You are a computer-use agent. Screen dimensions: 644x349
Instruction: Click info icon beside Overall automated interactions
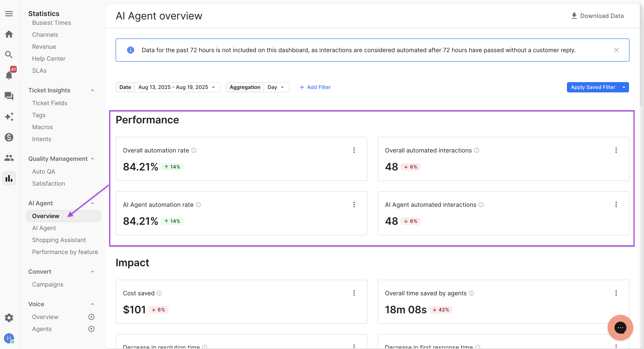point(477,150)
